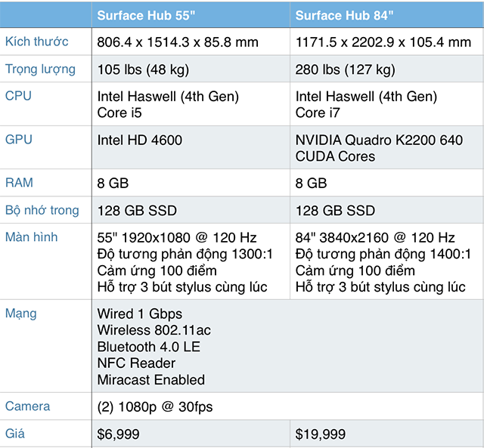This screenshot has height=448, width=484.
Task: Click the 'Core i5' text
Action: [x=119, y=113]
